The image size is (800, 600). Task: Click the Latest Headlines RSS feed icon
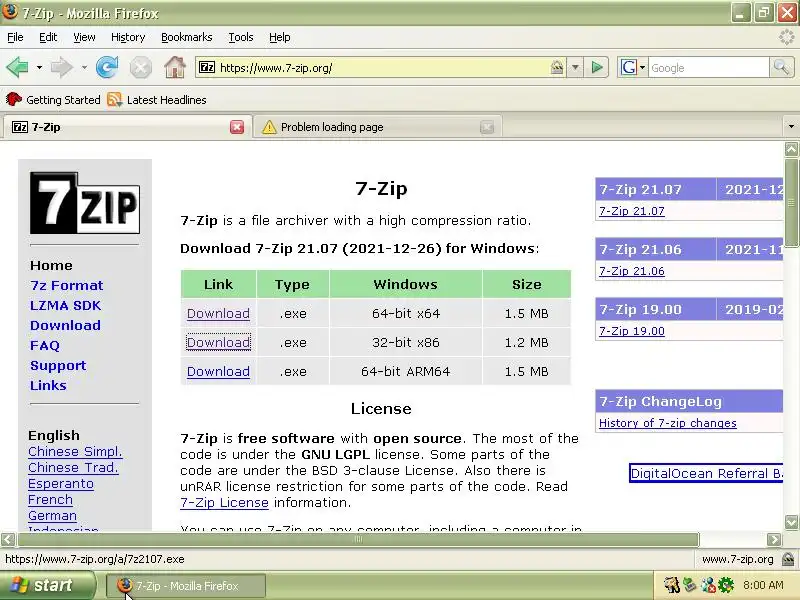(x=115, y=99)
